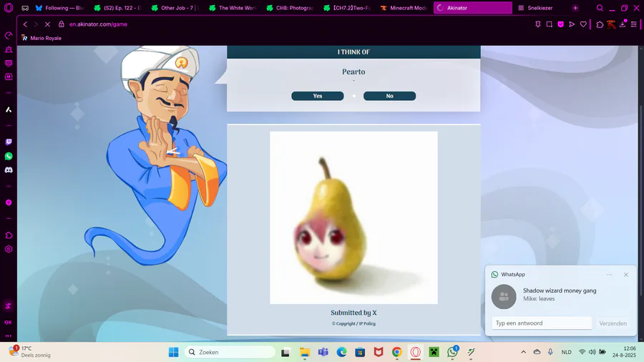Open the sidebar three-dots more menu

[9, 336]
